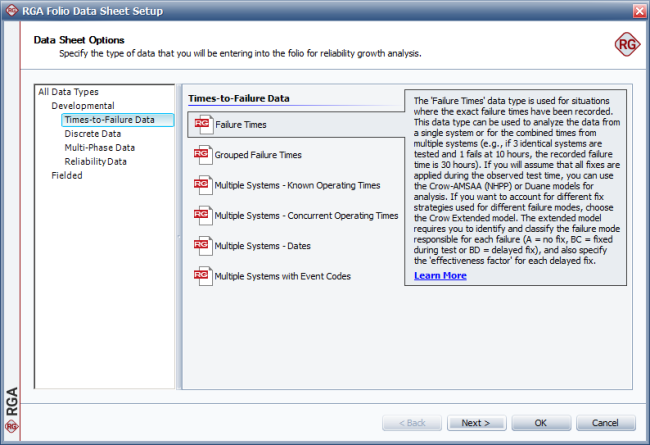The width and height of the screenshot is (650, 445).
Task: Expand the Fielded data category
Action: click(67, 175)
